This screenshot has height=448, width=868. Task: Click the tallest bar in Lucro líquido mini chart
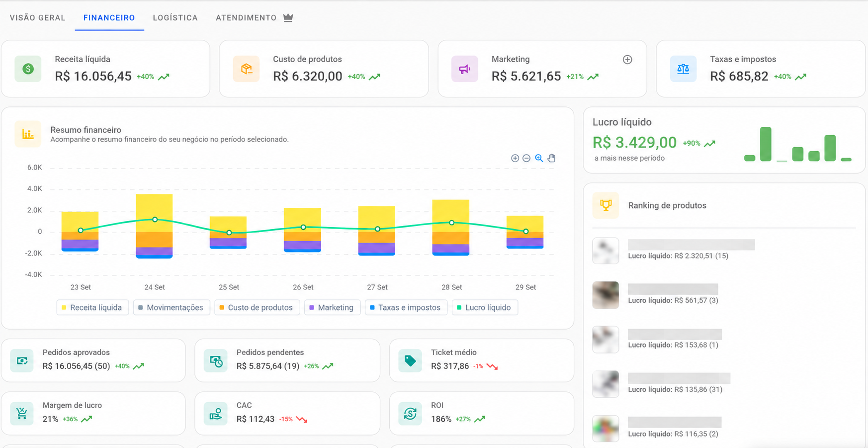coord(766,144)
